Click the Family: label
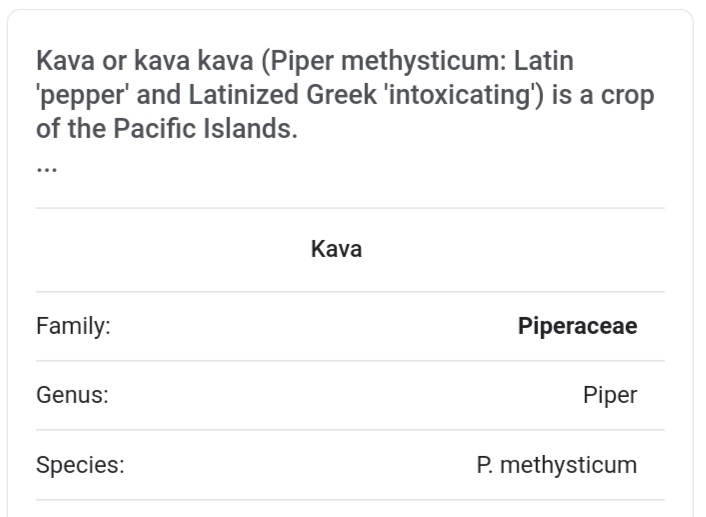706x517 pixels. pos(73,327)
